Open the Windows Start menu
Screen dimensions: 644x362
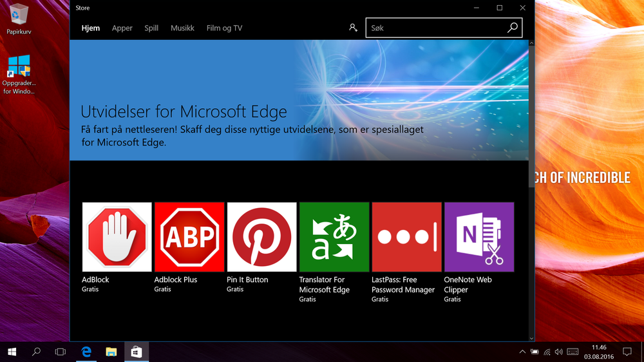click(12, 352)
